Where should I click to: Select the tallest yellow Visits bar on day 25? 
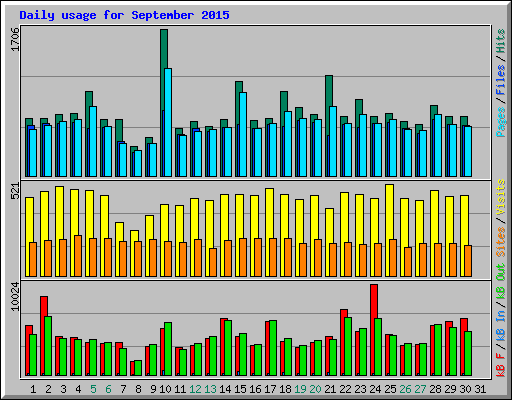(389, 212)
